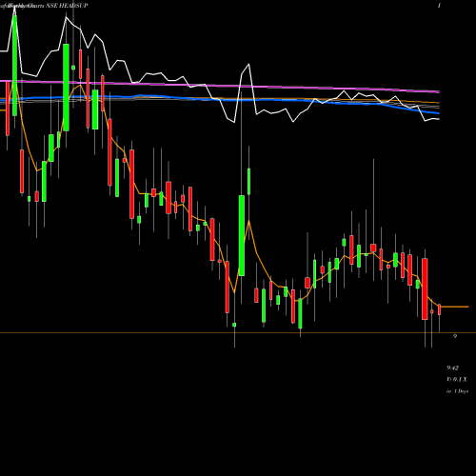Click the '9.42' price value
The height and width of the screenshot is (476, 476).
(x=452, y=368)
